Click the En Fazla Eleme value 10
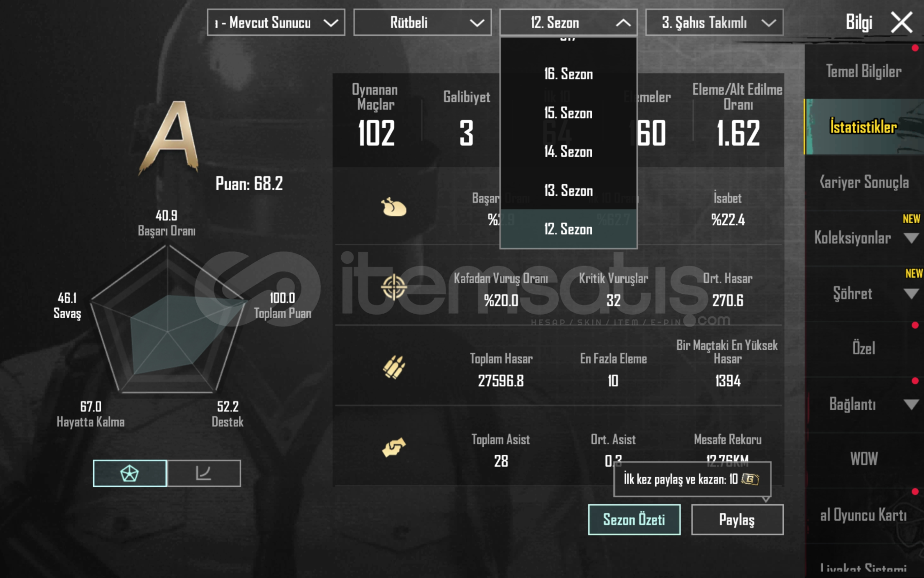 pos(613,381)
